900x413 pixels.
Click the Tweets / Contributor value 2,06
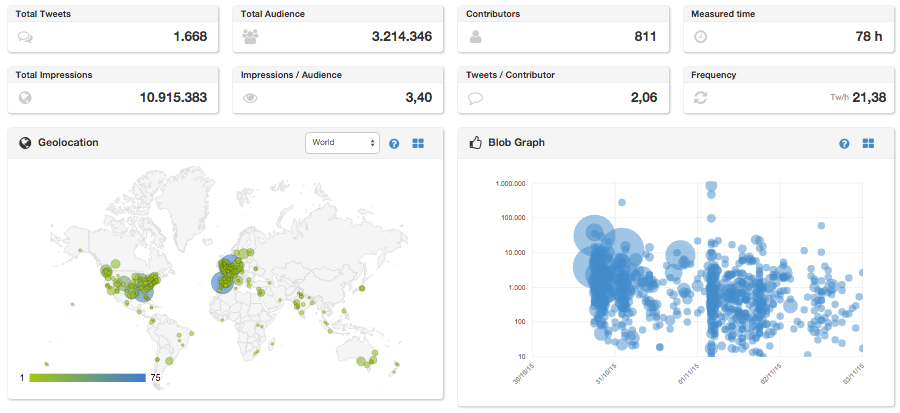pyautogui.click(x=643, y=98)
